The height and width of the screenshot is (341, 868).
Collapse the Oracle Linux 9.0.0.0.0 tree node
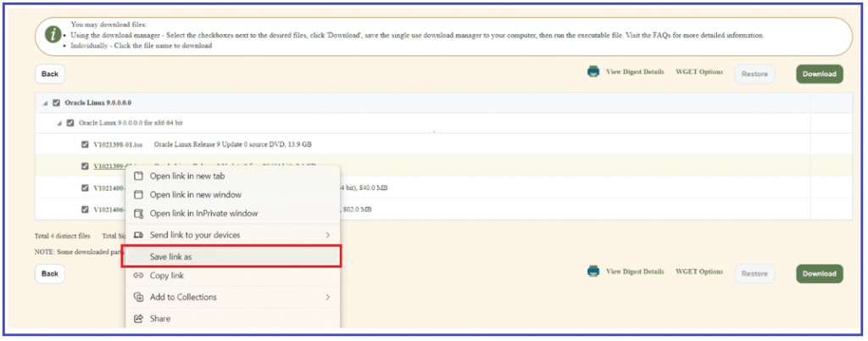(x=45, y=103)
